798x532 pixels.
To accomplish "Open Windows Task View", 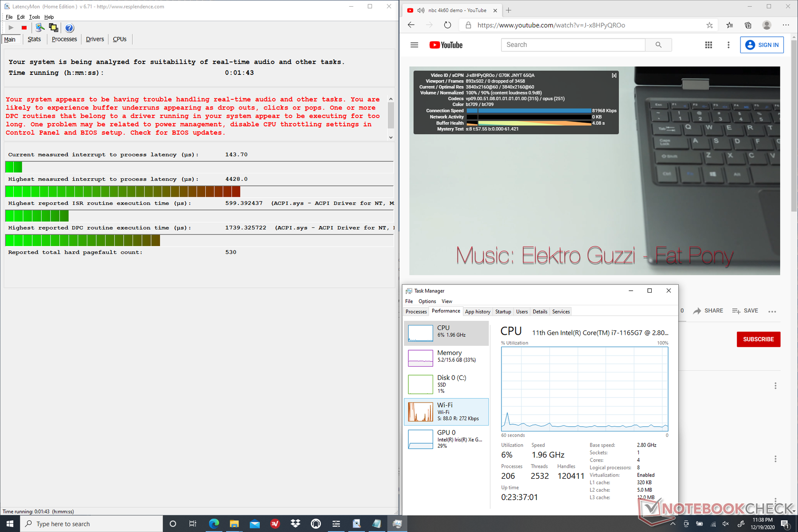I will tap(192, 524).
